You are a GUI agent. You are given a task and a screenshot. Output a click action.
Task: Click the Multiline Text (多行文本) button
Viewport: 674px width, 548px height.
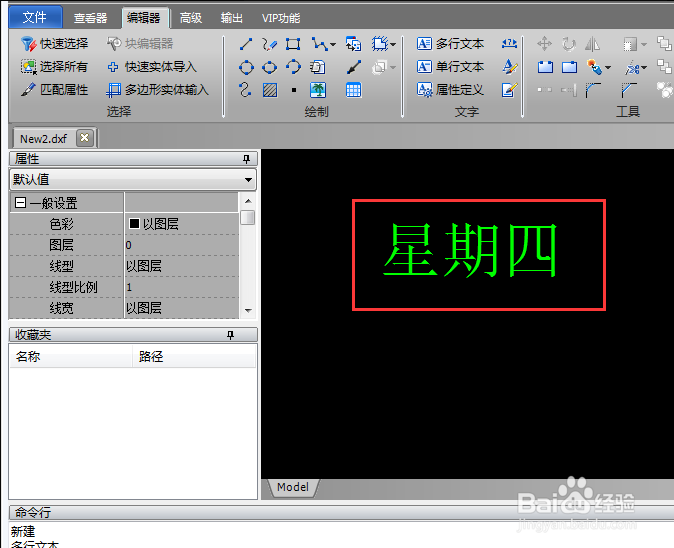coord(450,43)
